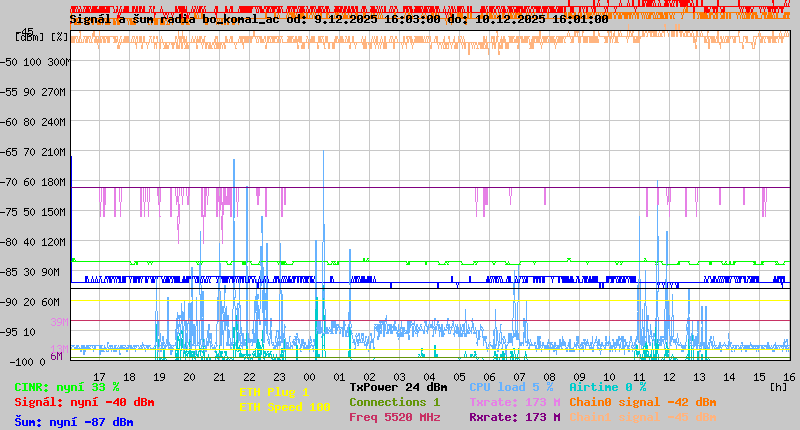
Task: Click the "-80 40 120M" y-axis label
Action: tap(33, 242)
